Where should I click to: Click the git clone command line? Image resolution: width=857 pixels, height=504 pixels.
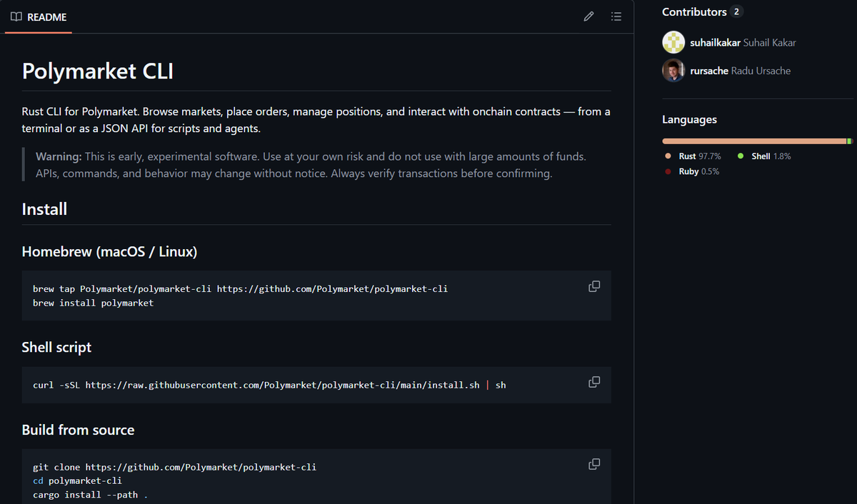(x=174, y=468)
